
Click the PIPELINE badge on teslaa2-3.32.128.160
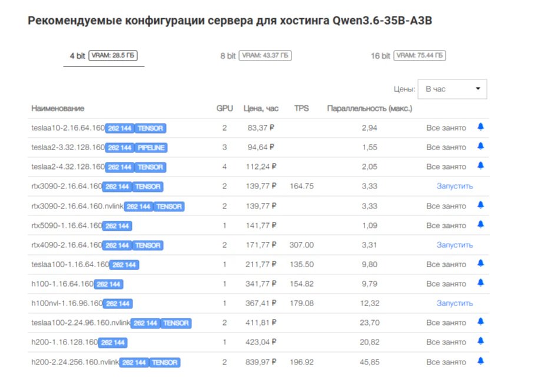pyautogui.click(x=151, y=148)
